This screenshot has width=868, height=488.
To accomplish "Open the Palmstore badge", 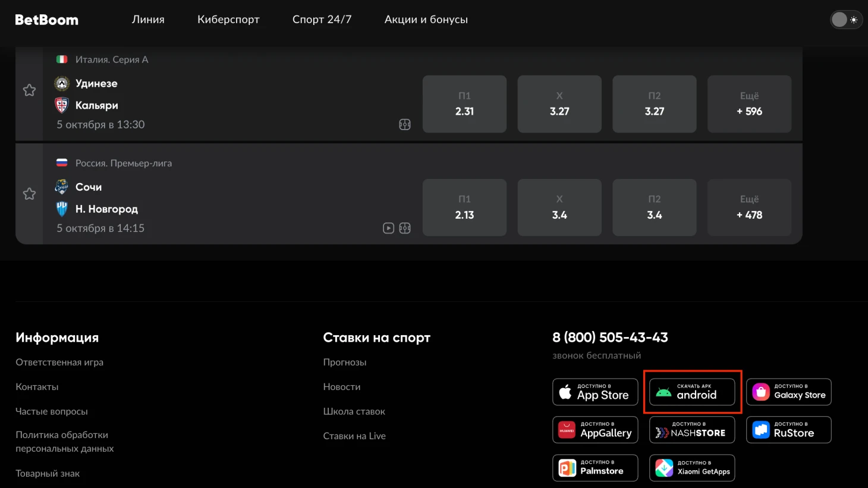I will tap(595, 468).
